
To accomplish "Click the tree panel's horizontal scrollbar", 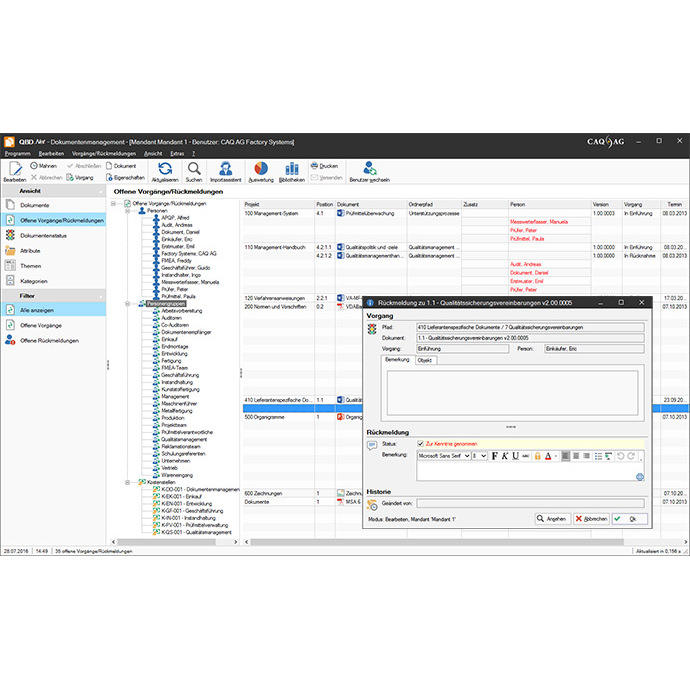I will pos(166,542).
